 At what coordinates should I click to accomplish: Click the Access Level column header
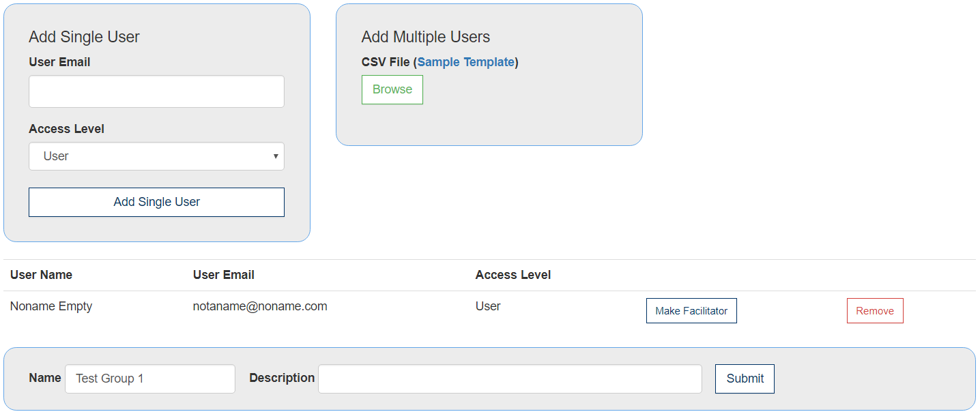click(513, 275)
